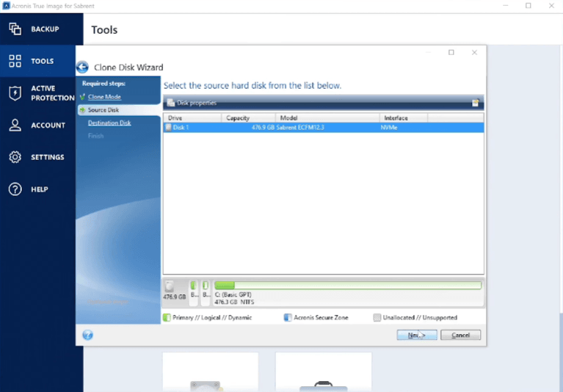Viewport: 563px width, 392px height.
Task: Maximize the Clone Disk Wizard dialog
Action: point(451,52)
